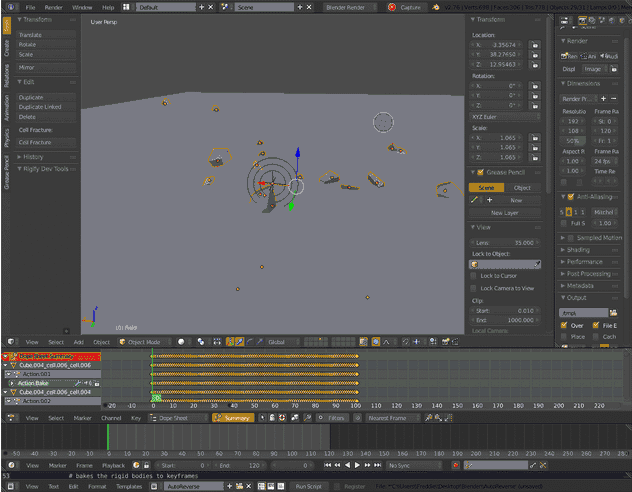632x492 pixels.
Task: Enable Placeholders output checkbox
Action: click(564, 336)
